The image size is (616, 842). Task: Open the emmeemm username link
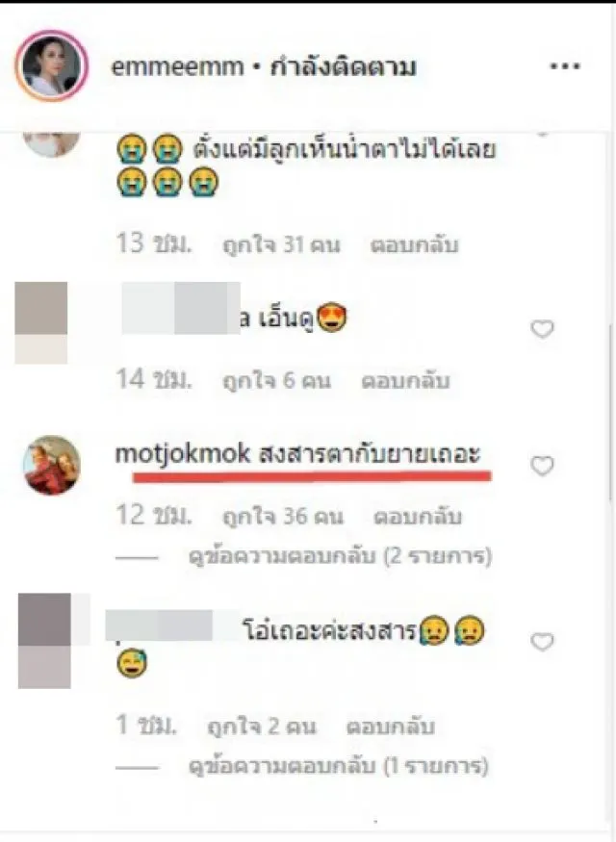177,67
